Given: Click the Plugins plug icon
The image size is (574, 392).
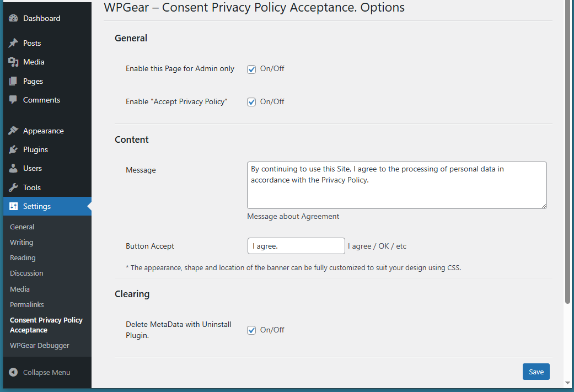Looking at the screenshot, I should 14,149.
